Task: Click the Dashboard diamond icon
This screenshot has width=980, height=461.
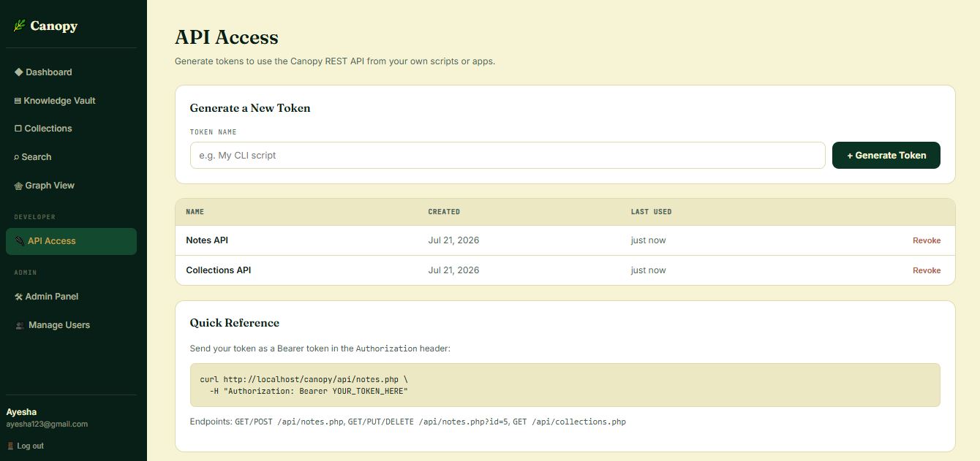Action: 19,72
